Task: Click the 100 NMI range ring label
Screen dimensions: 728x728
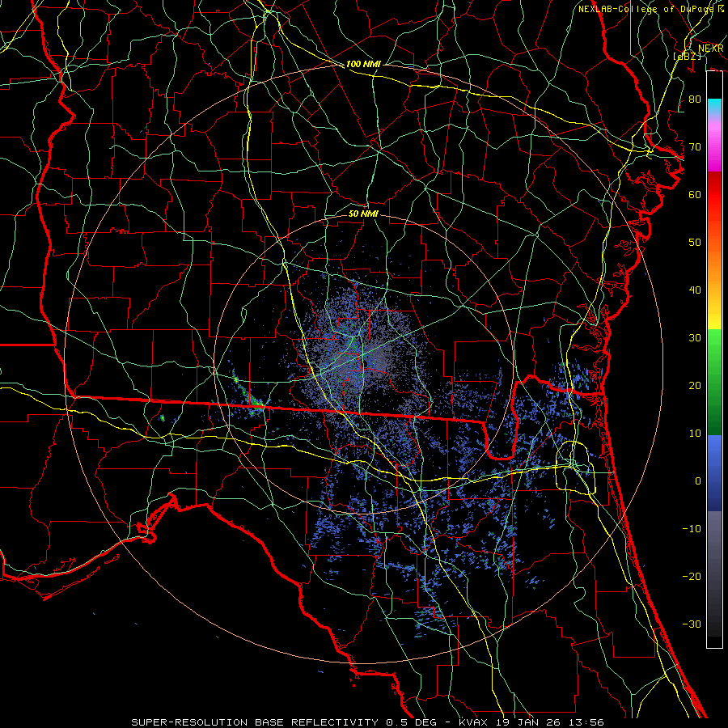Action: tap(363, 64)
